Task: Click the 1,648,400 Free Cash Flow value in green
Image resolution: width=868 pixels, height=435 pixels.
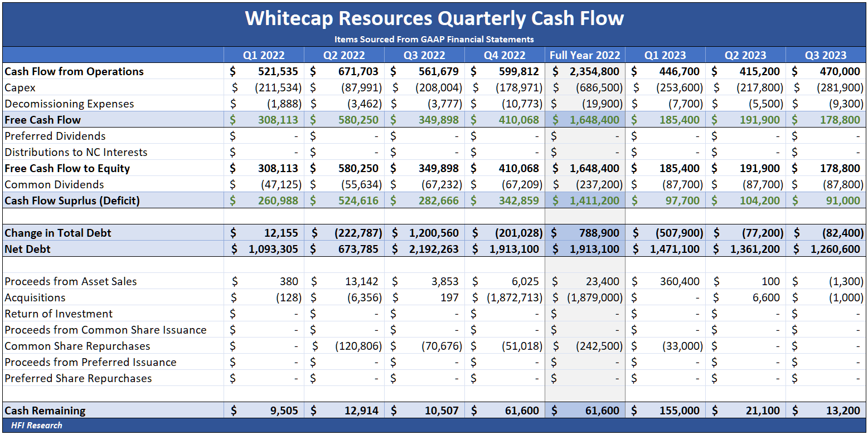Action: [x=594, y=120]
